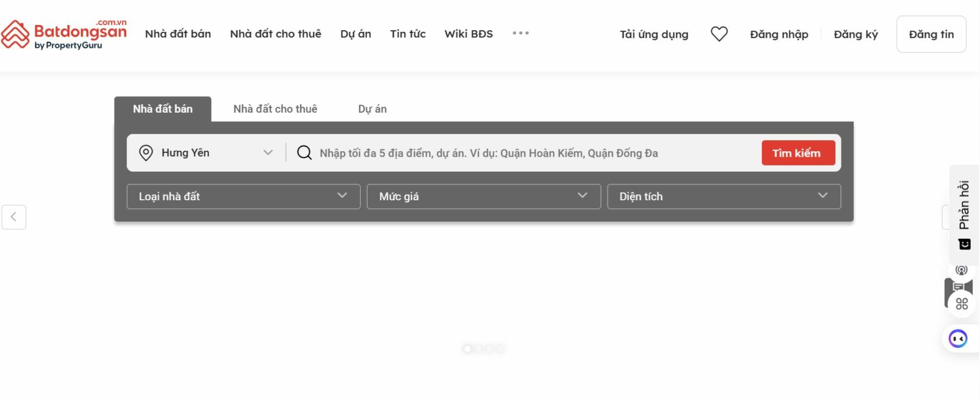This screenshot has width=980, height=400.
Task: Open the Mức giá dropdown
Action: (483, 197)
